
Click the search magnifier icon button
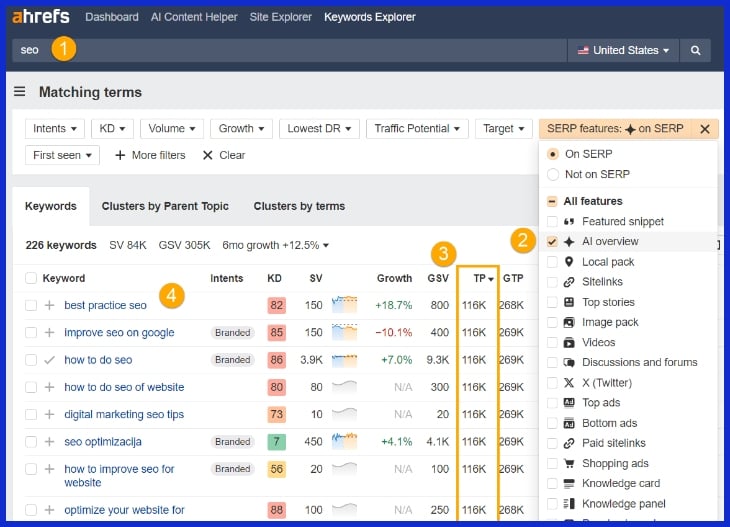[696, 50]
